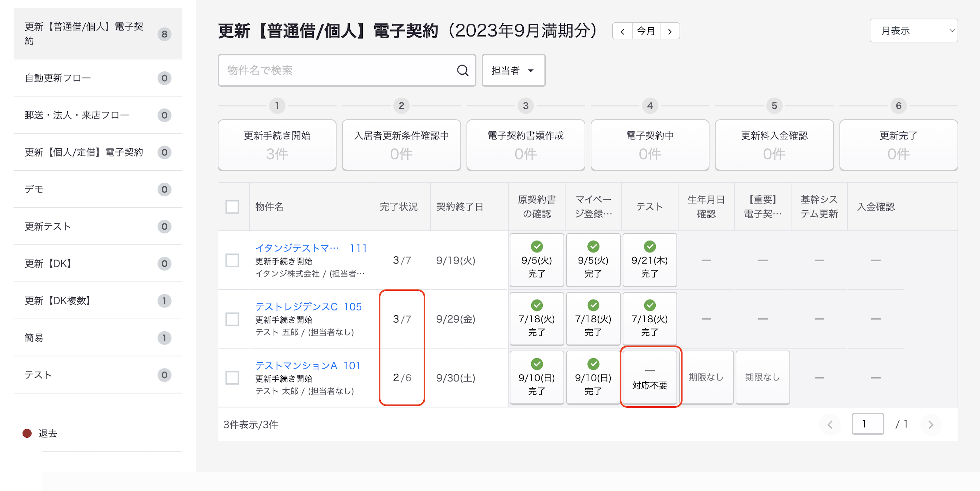This screenshot has height=491, width=980.
Task: Go to previous month arrow
Action: (x=622, y=31)
